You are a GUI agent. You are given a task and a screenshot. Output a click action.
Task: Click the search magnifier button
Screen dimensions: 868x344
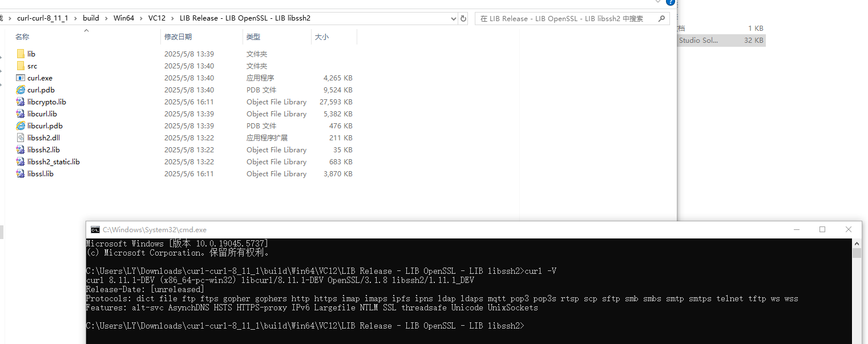click(661, 18)
